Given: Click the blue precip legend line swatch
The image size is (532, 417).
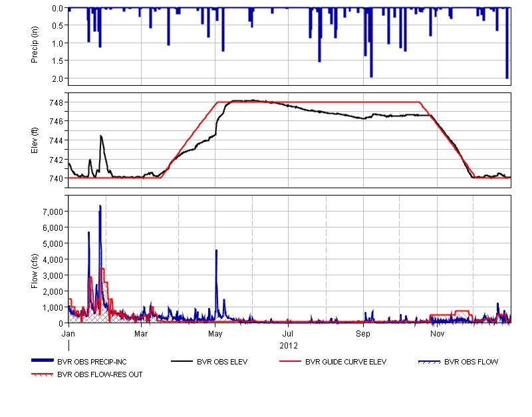Looking at the screenshot, I should [43, 360].
